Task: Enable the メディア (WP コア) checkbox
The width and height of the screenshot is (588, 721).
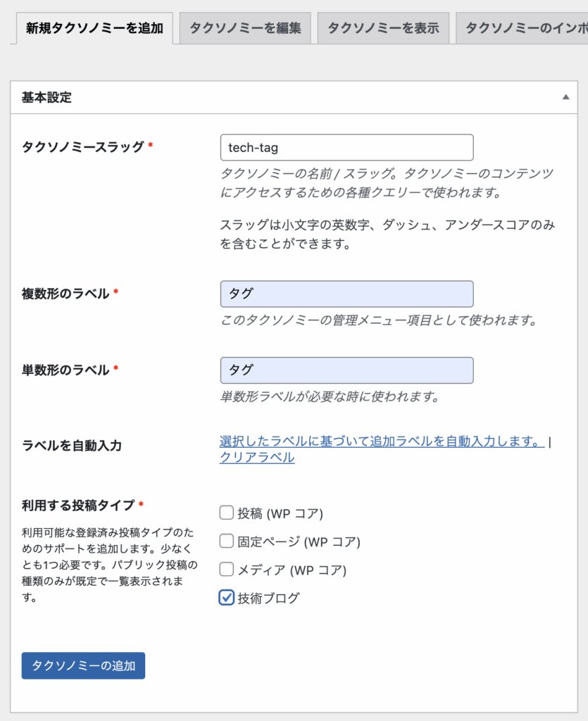Action: (x=226, y=569)
